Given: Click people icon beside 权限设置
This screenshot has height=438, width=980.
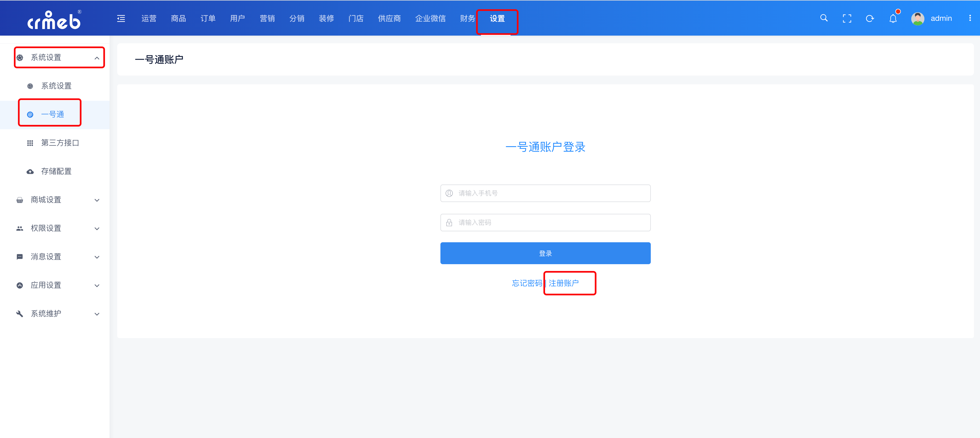Looking at the screenshot, I should 20,229.
